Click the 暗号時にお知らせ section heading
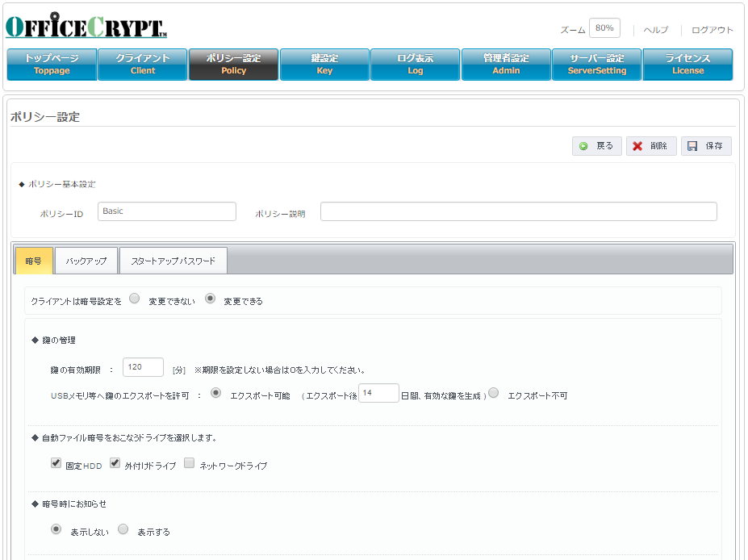 point(74,504)
